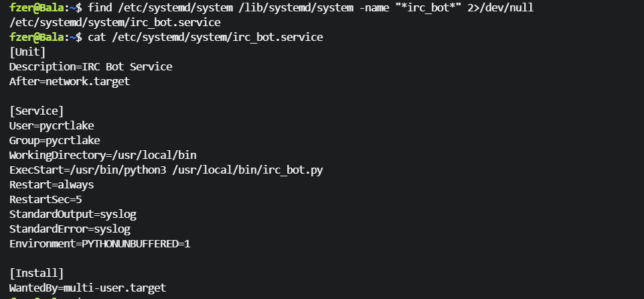This screenshot has width=644, height=299.
Task: Click the [Install] section header
Action: [37, 273]
